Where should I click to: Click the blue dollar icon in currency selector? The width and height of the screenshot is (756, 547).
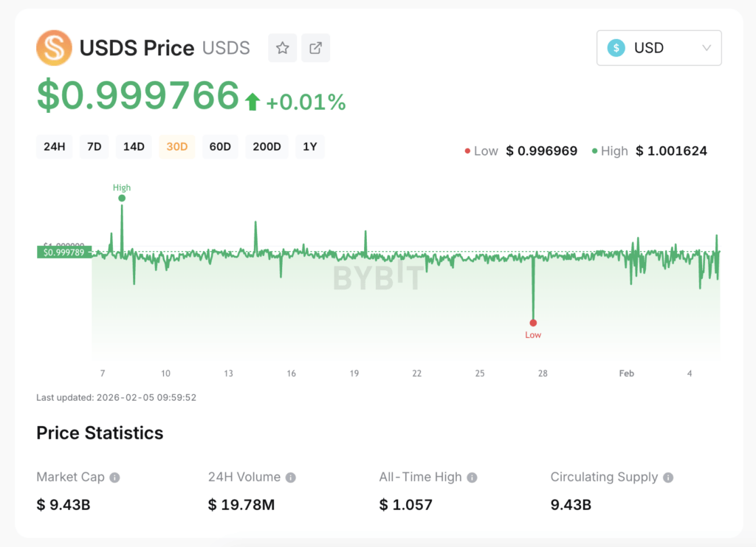(615, 47)
